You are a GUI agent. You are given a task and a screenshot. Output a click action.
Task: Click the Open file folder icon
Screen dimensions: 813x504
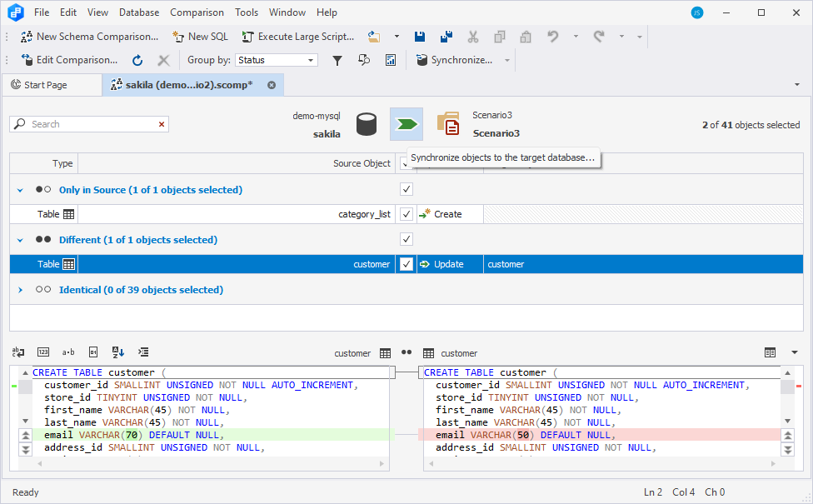click(374, 37)
